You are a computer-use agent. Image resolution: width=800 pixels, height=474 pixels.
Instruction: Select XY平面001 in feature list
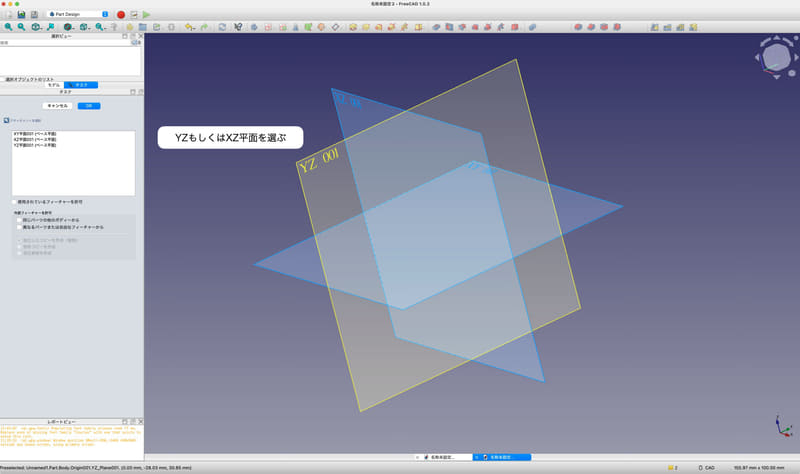pyautogui.click(x=35, y=134)
